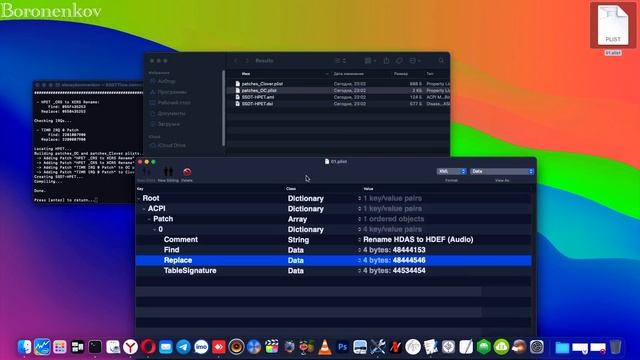The height and width of the screenshot is (360, 640).
Task: Collapse the Patch array node
Action: point(149,219)
